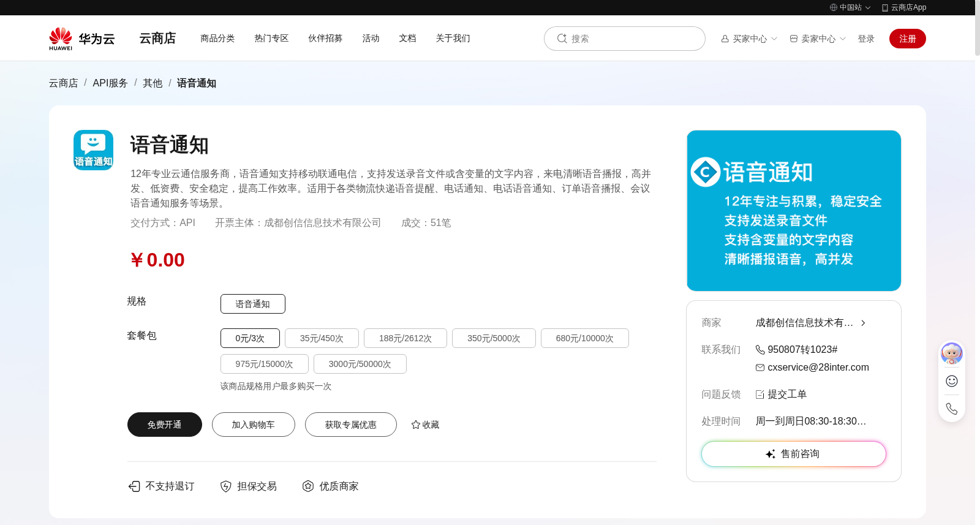Click the 周一到周日08:30-18:30… text
Screen dimensions: 980x525
pos(811,421)
